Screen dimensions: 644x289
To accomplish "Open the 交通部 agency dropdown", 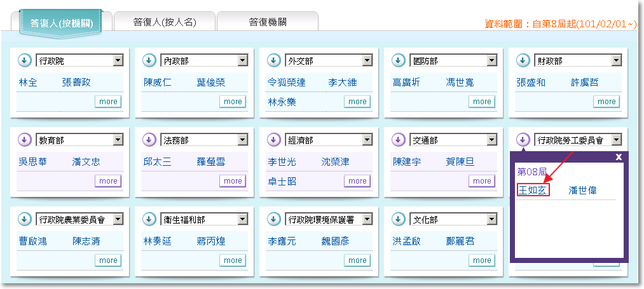I will (491, 140).
